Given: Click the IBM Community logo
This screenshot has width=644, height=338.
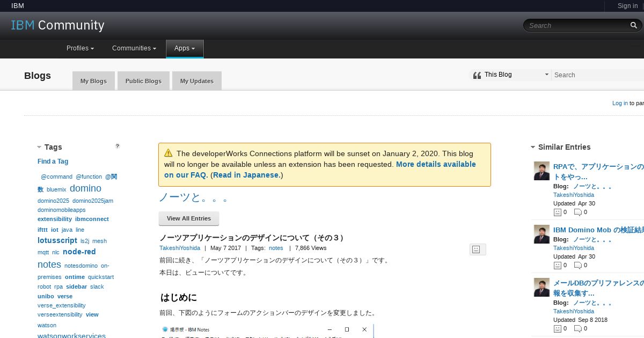Looking at the screenshot, I should tap(58, 25).
